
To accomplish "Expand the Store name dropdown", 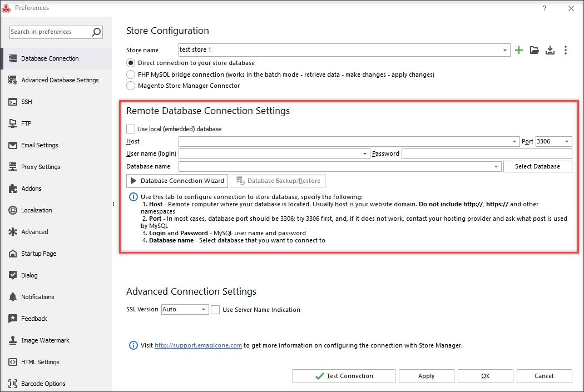I will click(x=504, y=50).
